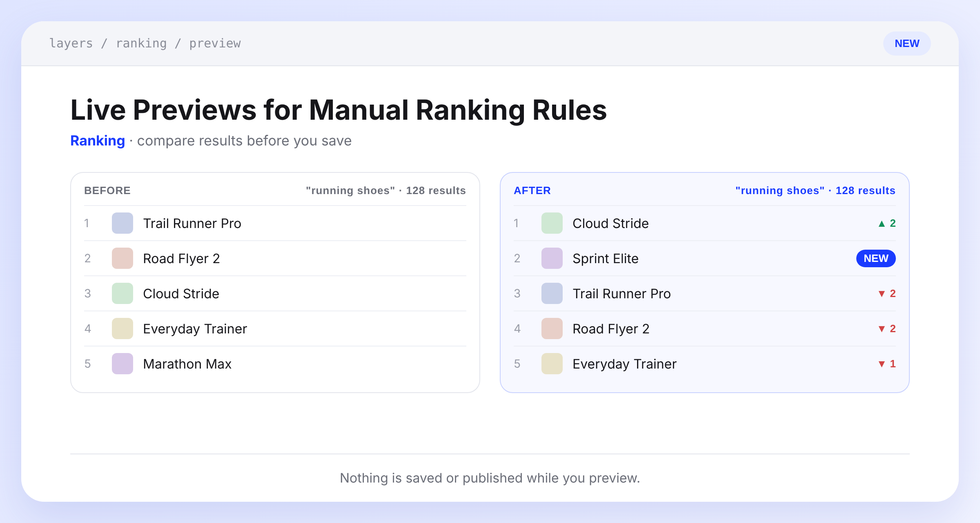Click 'Marathon Max' text in Before list
This screenshot has height=523, width=980.
point(187,364)
